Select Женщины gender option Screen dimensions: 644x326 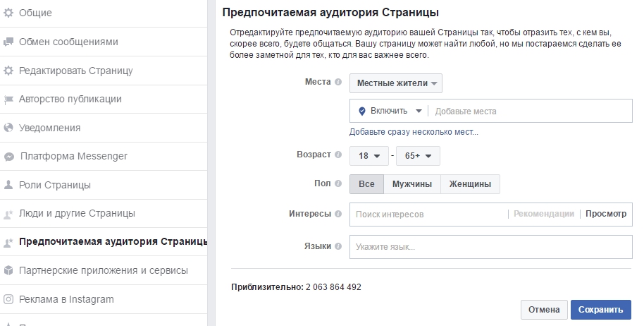pos(470,184)
